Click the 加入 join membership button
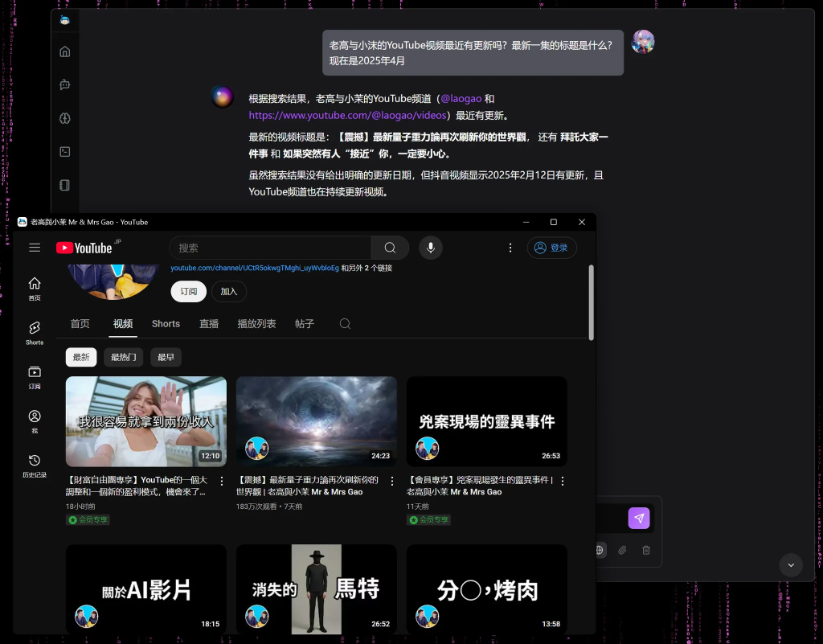Screen dimensions: 823x644 pos(229,291)
